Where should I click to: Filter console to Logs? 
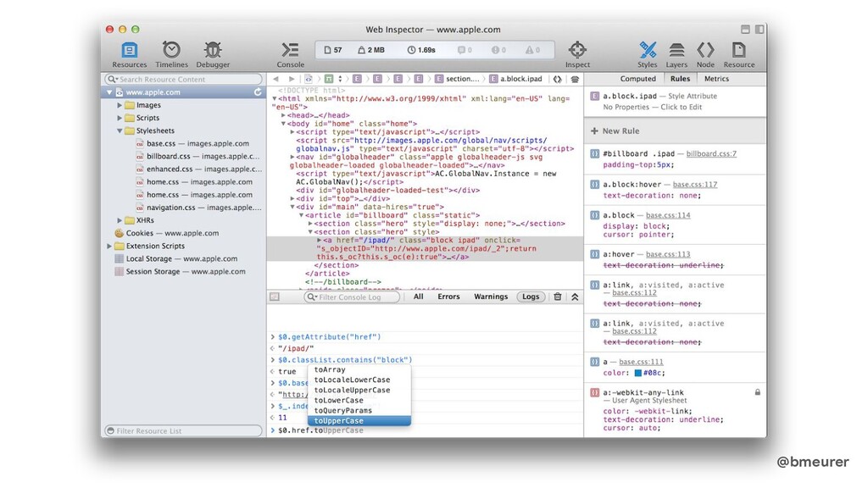(x=531, y=297)
